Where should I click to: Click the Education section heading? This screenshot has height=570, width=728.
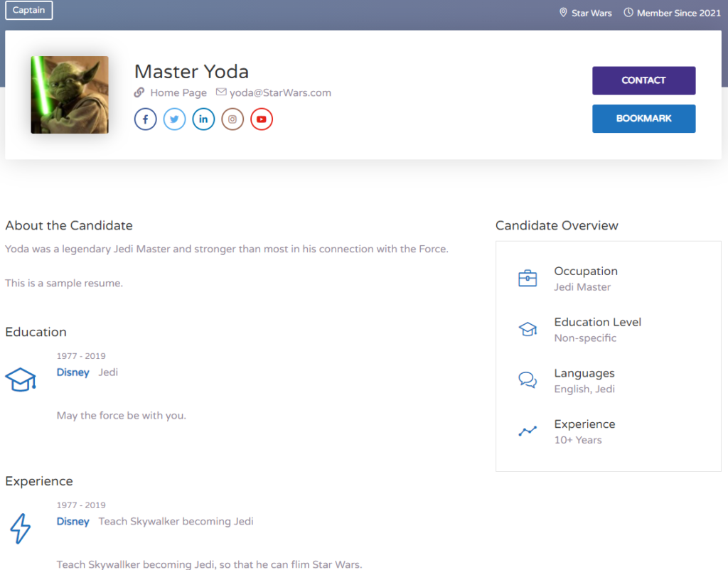pos(36,332)
